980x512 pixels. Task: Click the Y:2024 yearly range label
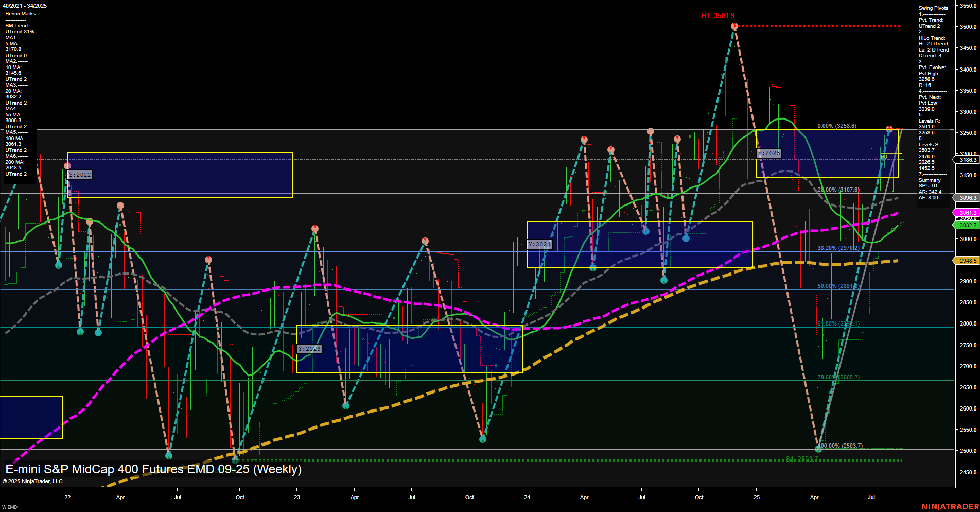point(539,244)
